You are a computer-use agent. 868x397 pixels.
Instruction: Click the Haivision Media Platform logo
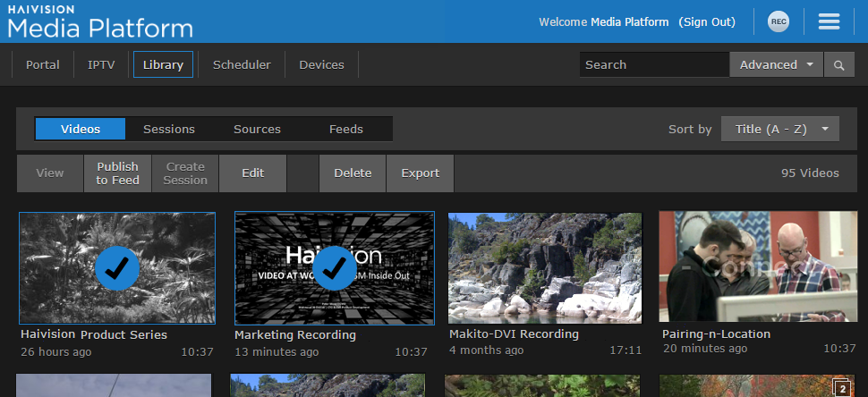click(99, 22)
